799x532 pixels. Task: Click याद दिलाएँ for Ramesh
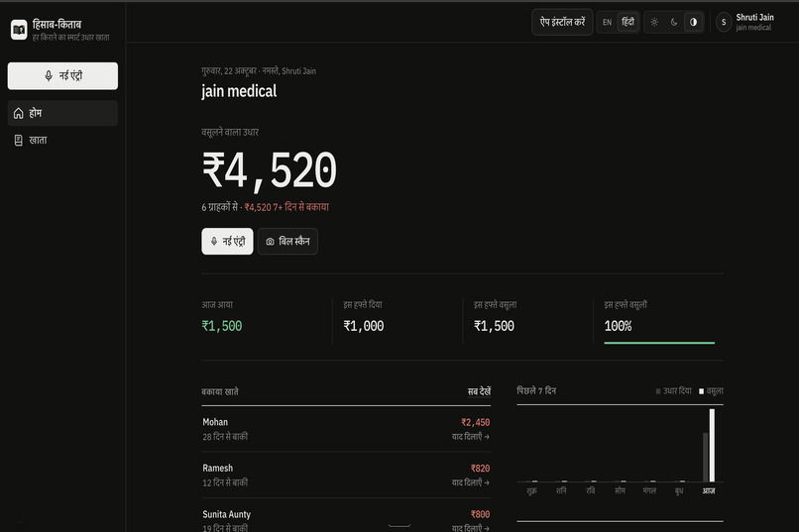coord(470,482)
